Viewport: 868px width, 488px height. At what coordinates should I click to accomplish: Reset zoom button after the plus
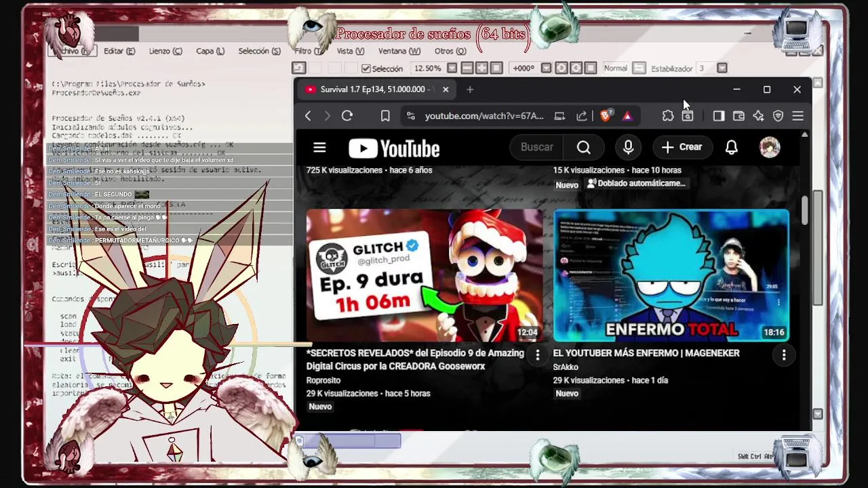pos(496,68)
